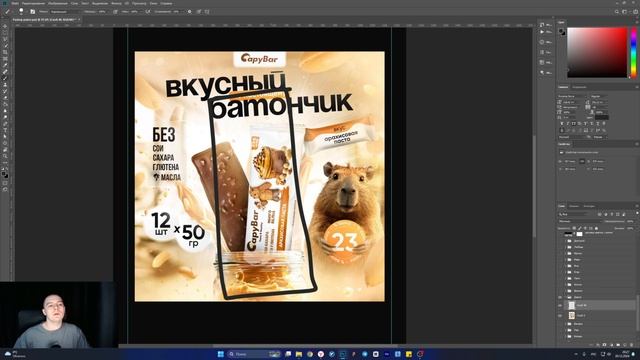The image size is (640, 360).
Task: Open smoothing options gear icon
Action: pyautogui.click(x=189, y=12)
